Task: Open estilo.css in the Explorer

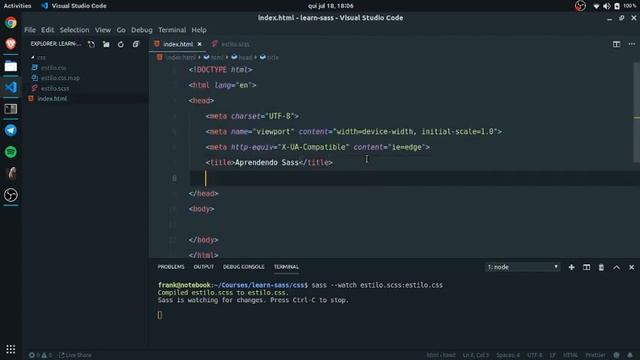Action: click(x=53, y=68)
